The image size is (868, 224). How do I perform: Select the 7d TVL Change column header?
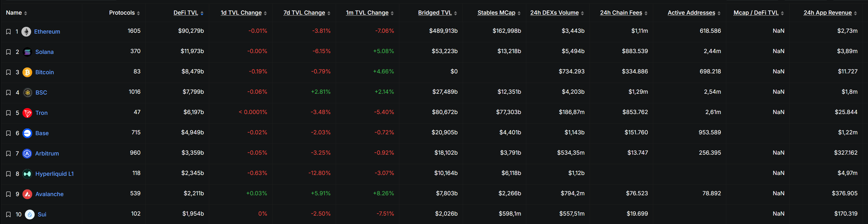pos(304,13)
